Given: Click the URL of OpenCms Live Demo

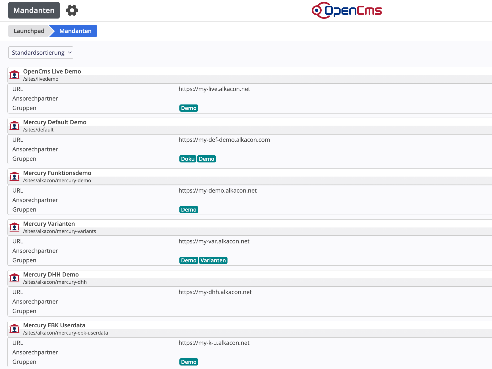Looking at the screenshot, I should (214, 89).
